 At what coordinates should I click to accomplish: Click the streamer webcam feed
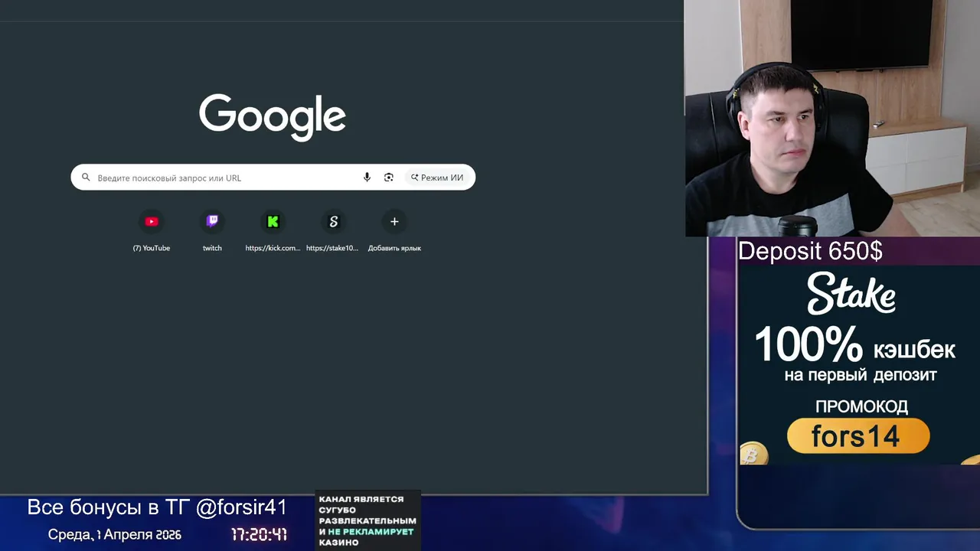[x=832, y=118]
